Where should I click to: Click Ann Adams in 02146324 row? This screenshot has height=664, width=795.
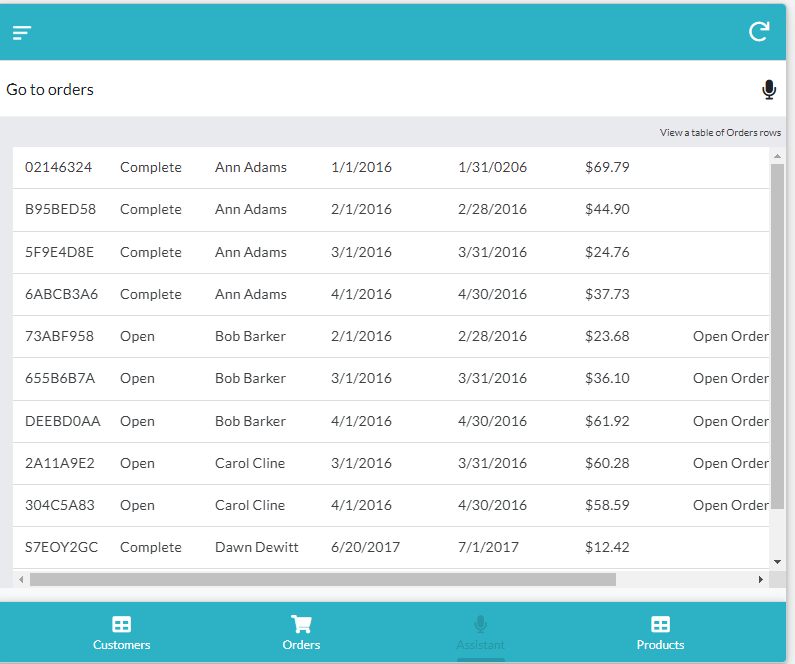pyautogui.click(x=251, y=167)
